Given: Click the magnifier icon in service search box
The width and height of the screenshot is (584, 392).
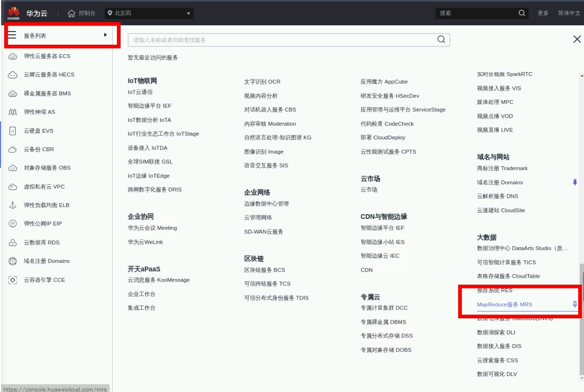Looking at the screenshot, I should point(441,39).
